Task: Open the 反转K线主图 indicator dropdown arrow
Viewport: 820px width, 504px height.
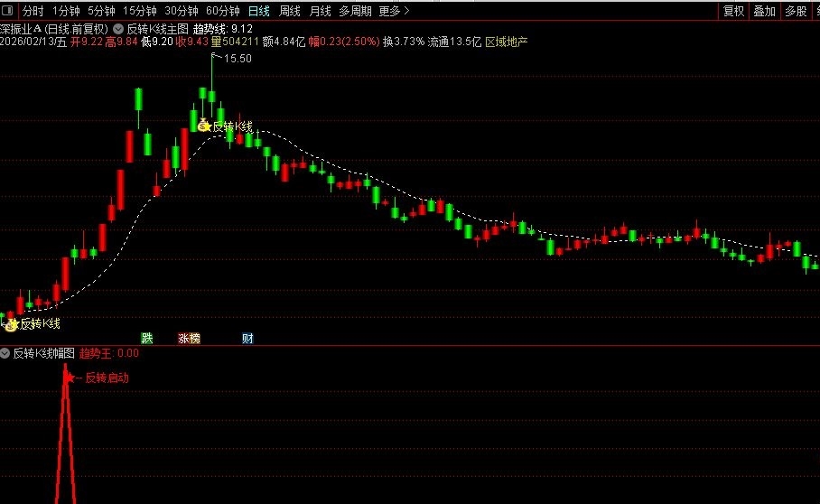Action: (x=118, y=29)
